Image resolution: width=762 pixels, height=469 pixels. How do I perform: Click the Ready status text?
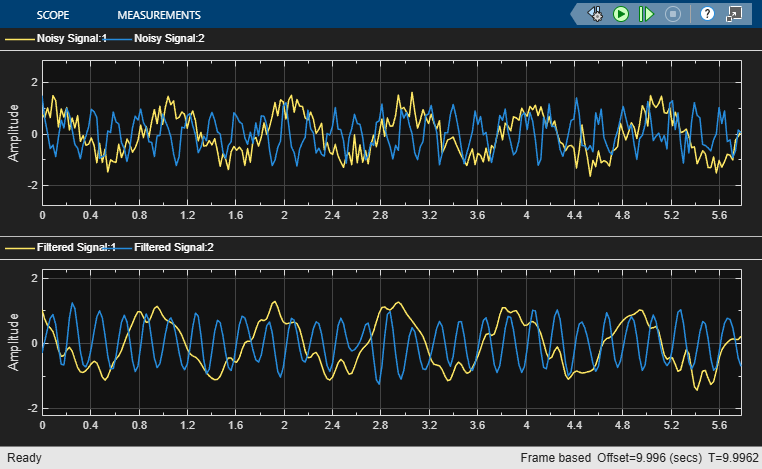point(21,458)
